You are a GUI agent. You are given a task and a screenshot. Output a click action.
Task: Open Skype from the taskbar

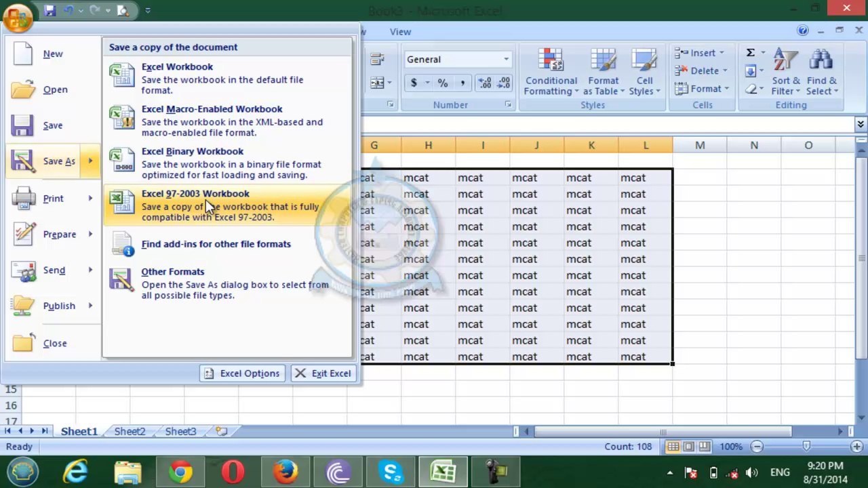391,472
